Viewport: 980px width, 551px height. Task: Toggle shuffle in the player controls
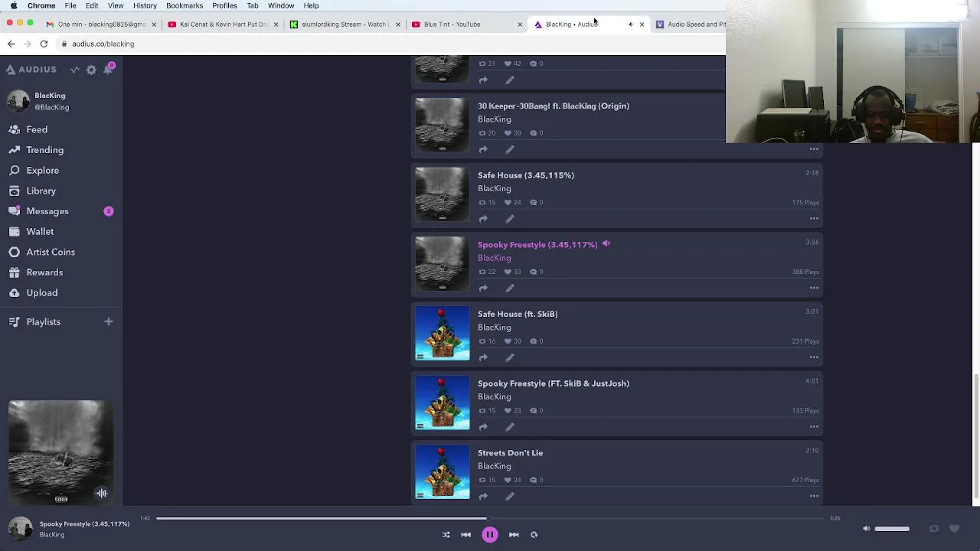(x=446, y=535)
